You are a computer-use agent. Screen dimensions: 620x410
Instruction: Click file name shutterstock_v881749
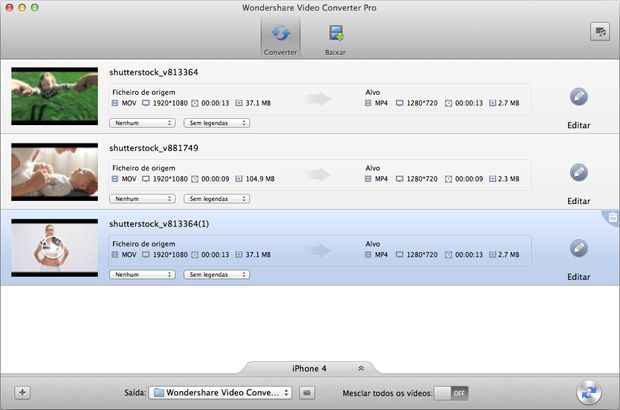154,148
